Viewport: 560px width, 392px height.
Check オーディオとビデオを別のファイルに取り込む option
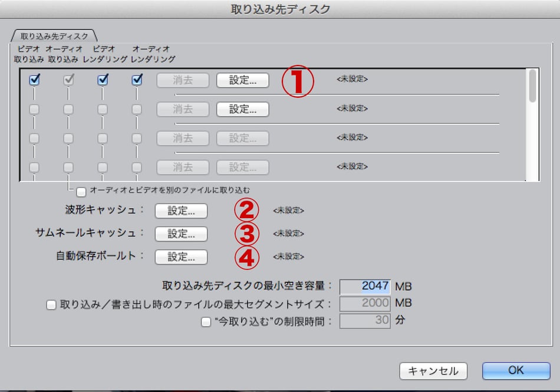coord(81,192)
